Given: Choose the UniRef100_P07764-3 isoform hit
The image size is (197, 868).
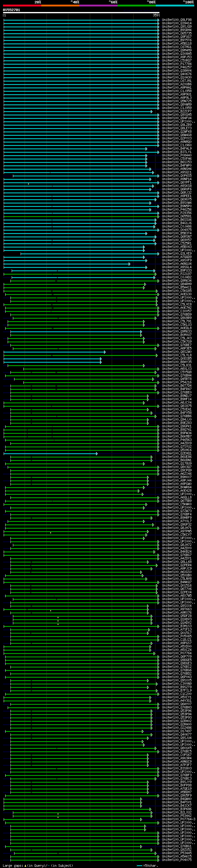Looking at the screenshot, I should (179, 819).
